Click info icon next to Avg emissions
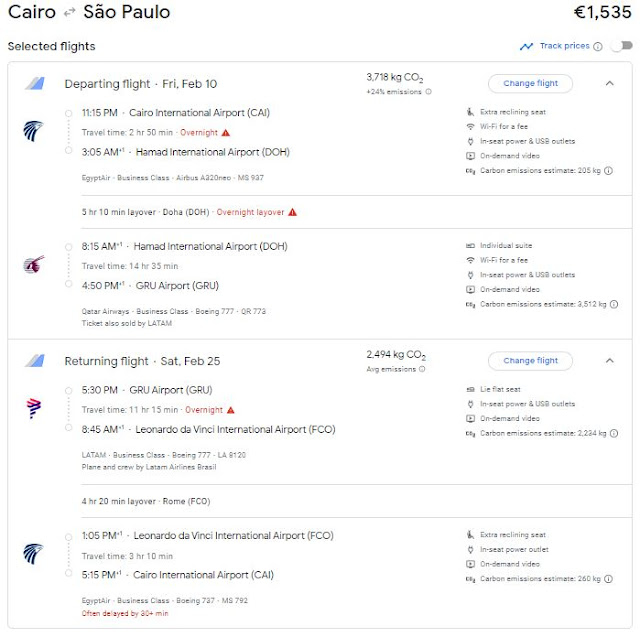This screenshot has width=640, height=637. (x=423, y=369)
